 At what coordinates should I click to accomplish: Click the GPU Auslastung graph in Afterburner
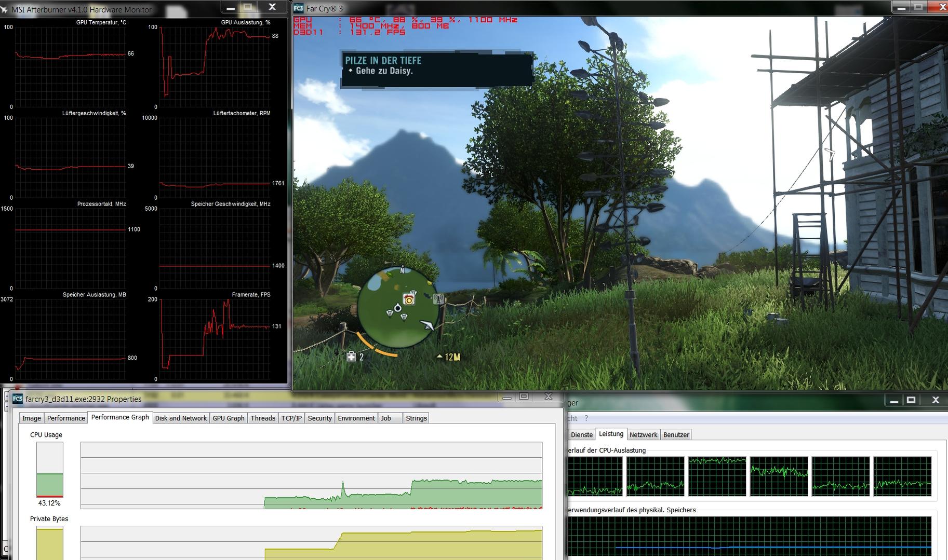coord(215,66)
